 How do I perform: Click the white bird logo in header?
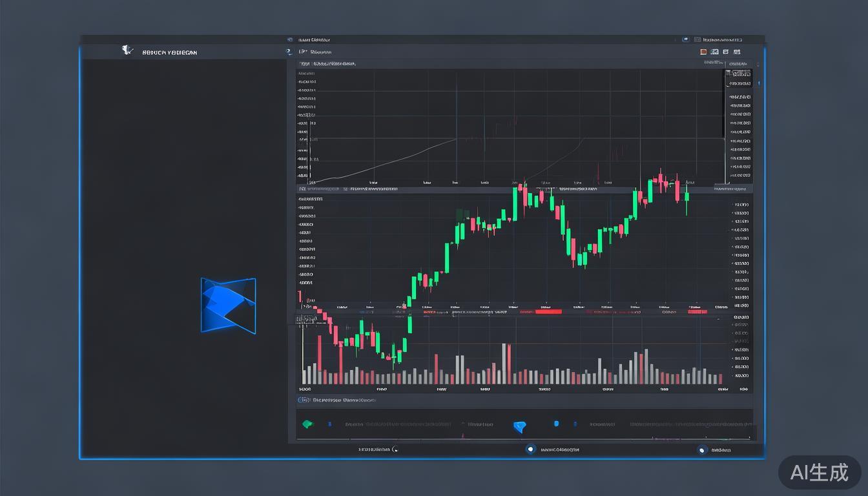point(127,50)
